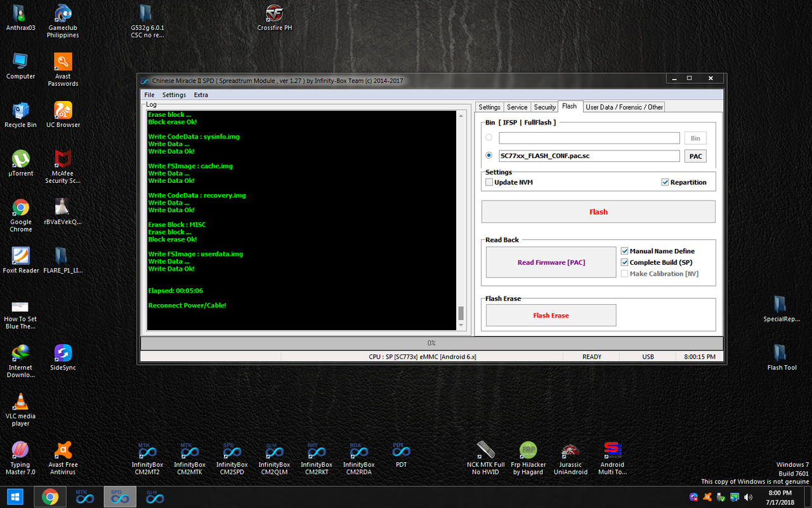Enable Update NVM checkbox
The height and width of the screenshot is (508, 812).
tap(489, 182)
